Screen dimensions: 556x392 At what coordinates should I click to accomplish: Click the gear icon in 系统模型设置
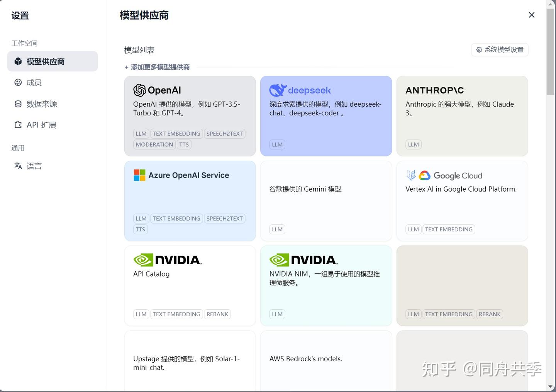coord(479,50)
